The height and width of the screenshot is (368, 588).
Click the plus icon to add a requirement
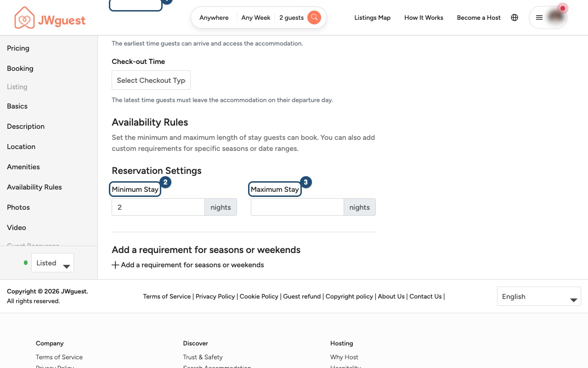(x=116, y=265)
